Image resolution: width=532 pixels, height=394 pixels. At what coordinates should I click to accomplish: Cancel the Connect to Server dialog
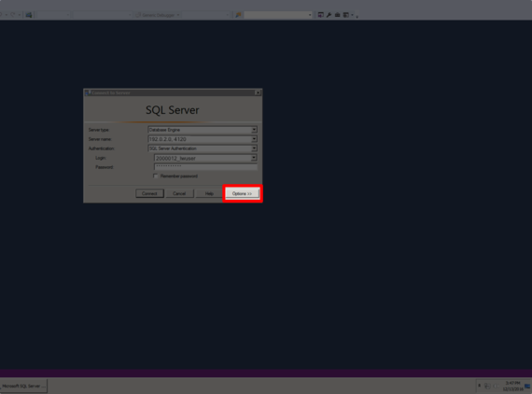[x=179, y=193]
